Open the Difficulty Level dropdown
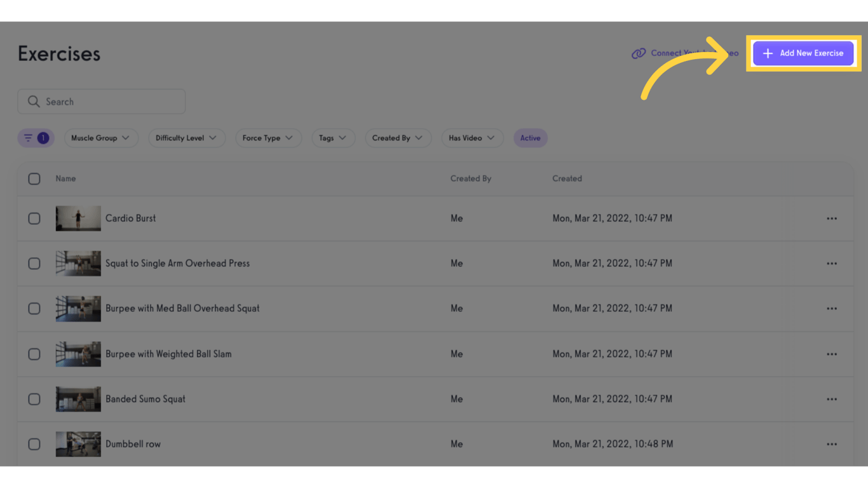This screenshot has width=868, height=488. pos(187,138)
